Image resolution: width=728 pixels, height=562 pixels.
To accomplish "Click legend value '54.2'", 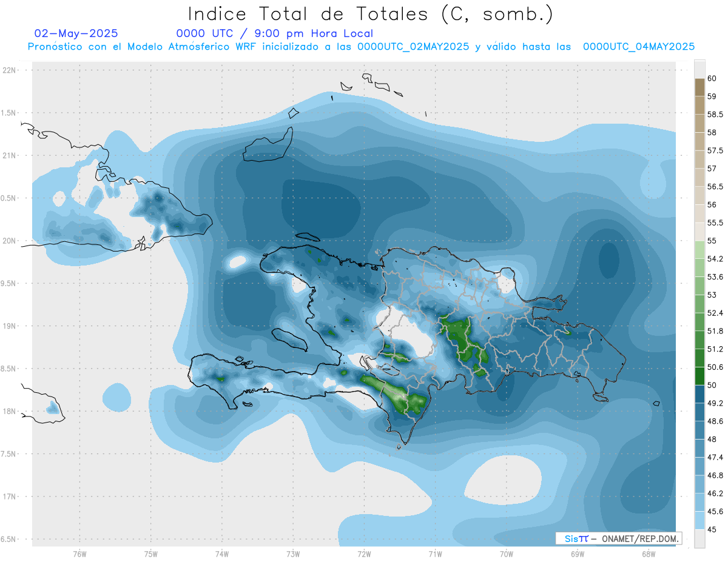I will (715, 259).
